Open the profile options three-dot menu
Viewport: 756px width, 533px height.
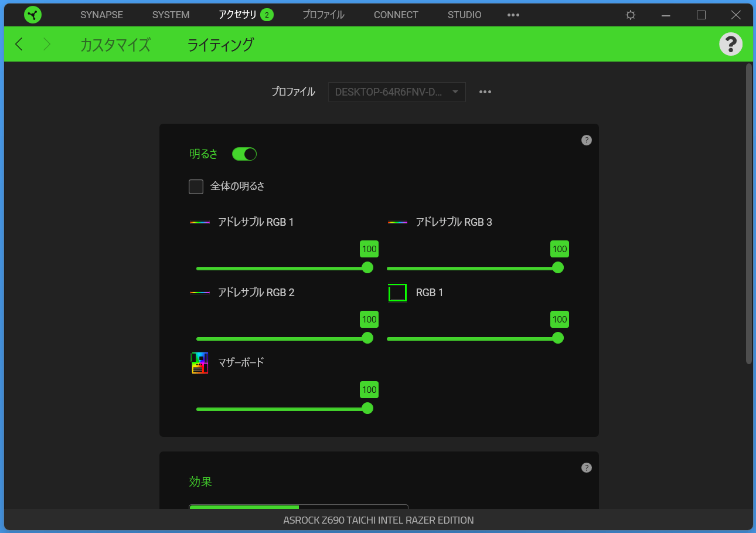click(x=485, y=92)
